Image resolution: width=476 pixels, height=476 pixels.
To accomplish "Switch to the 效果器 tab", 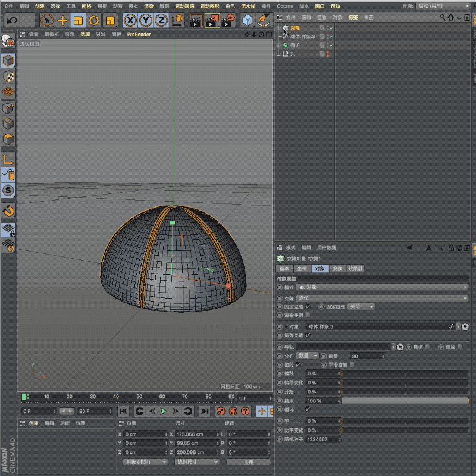I will pyautogui.click(x=355, y=268).
